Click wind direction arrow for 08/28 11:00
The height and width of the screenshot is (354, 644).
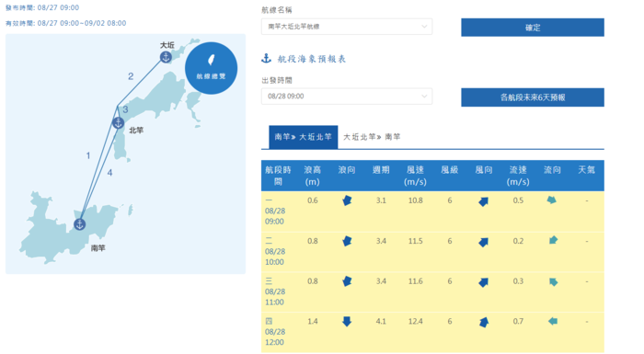click(483, 282)
